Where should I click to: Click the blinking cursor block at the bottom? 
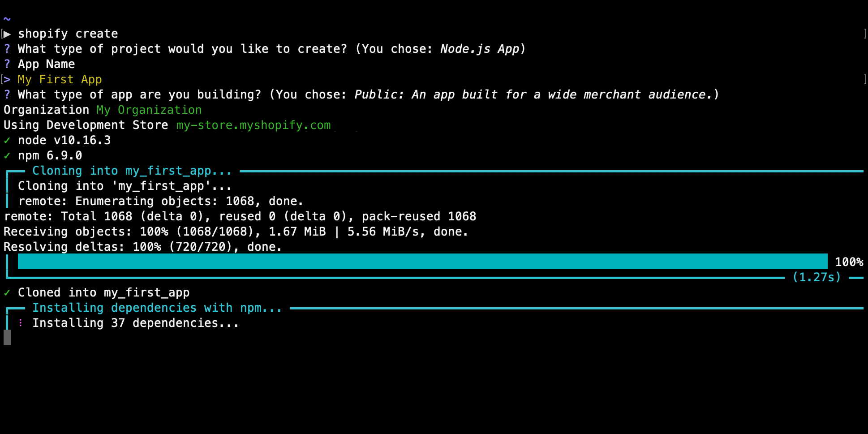coord(7,337)
